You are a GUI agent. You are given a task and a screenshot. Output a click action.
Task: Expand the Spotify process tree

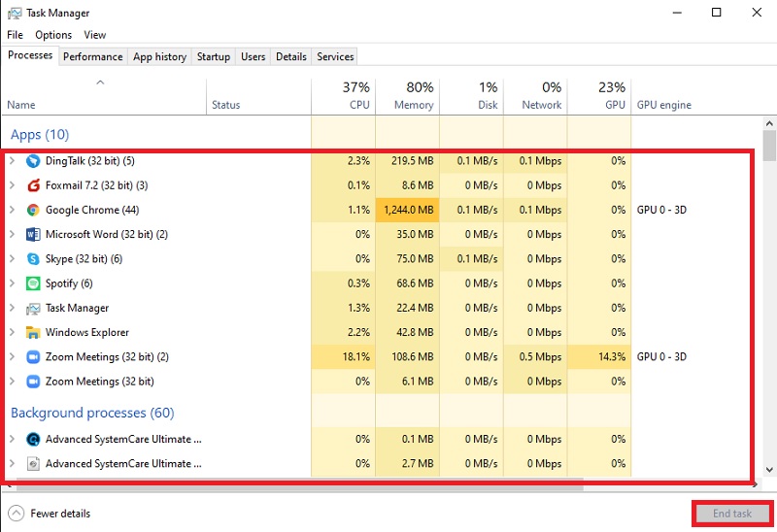point(12,283)
